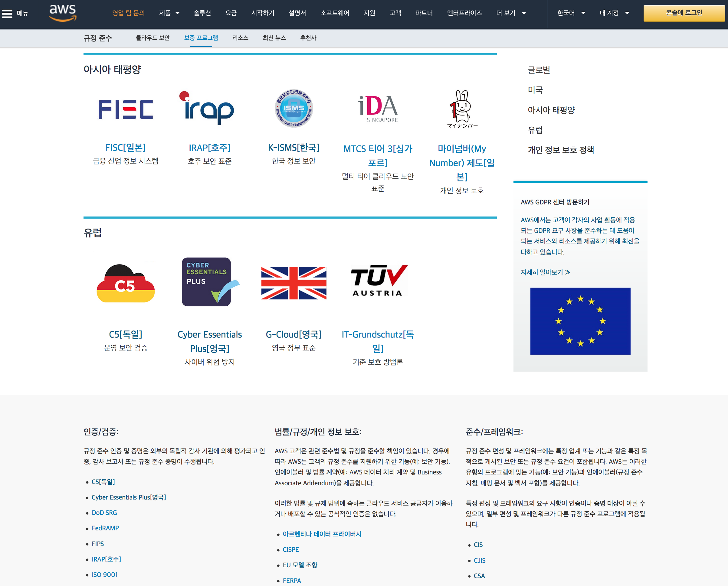728x586 pixels.
Task: Switch to 추천사 tab
Action: click(308, 38)
